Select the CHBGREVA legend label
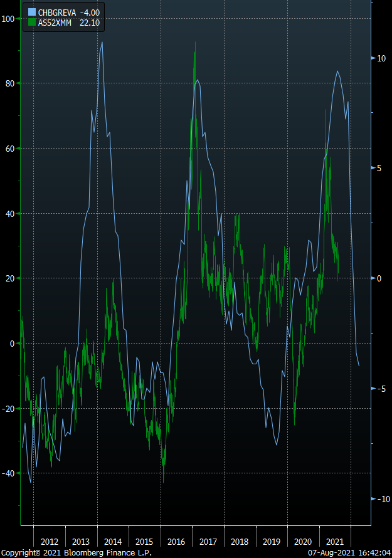The image size is (392, 558). (57, 13)
